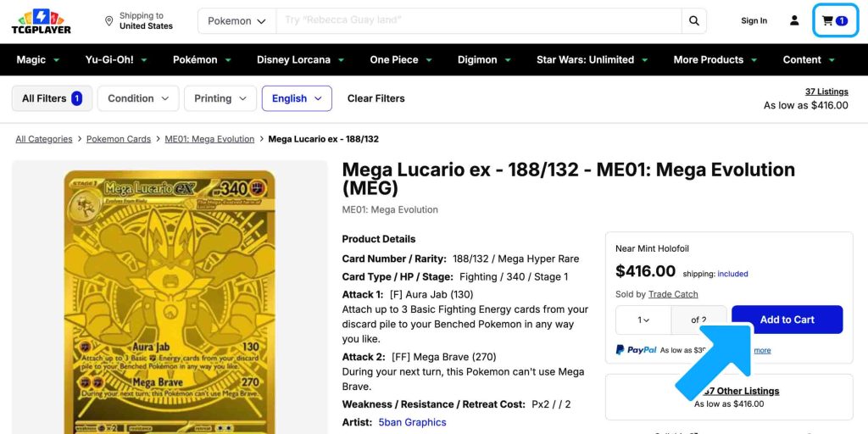Click the search magnifier icon
The height and width of the screenshot is (434, 868).
(x=694, y=21)
